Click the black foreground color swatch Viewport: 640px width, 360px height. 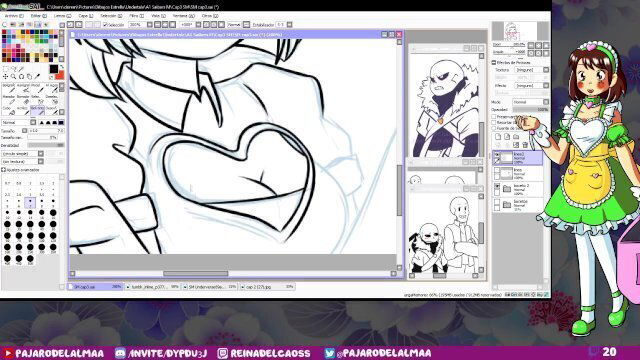coord(53,69)
